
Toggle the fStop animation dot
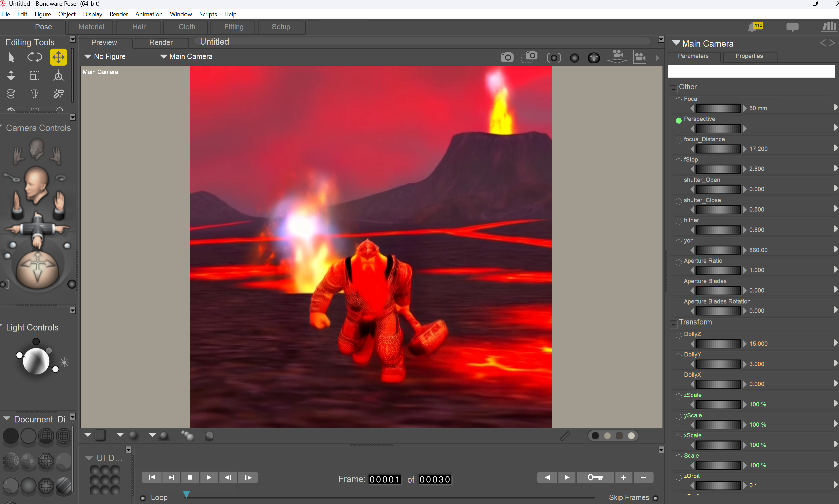coord(678,161)
